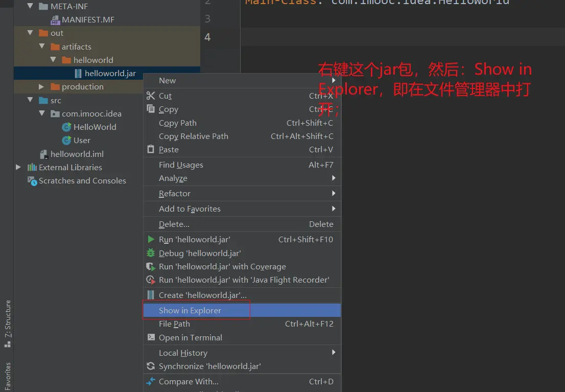The width and height of the screenshot is (565, 392).
Task: Click the Debug 'helloworld.jar' bug icon
Action: click(151, 253)
